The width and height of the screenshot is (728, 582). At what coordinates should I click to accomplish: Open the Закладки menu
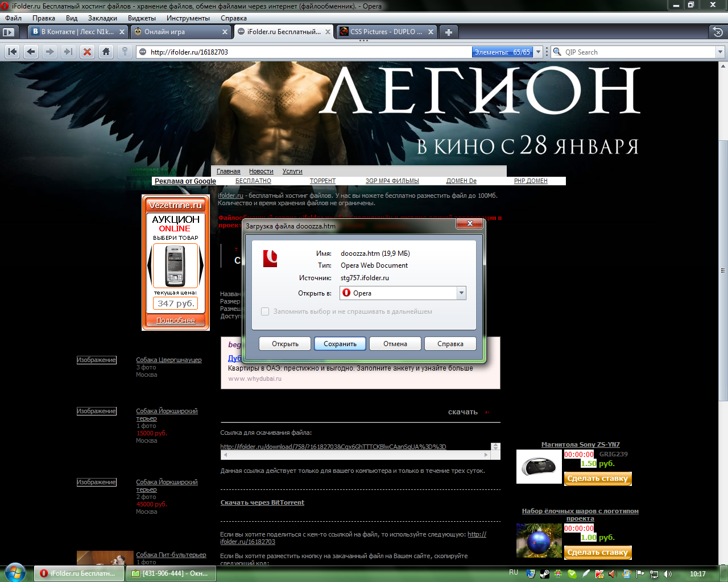102,18
